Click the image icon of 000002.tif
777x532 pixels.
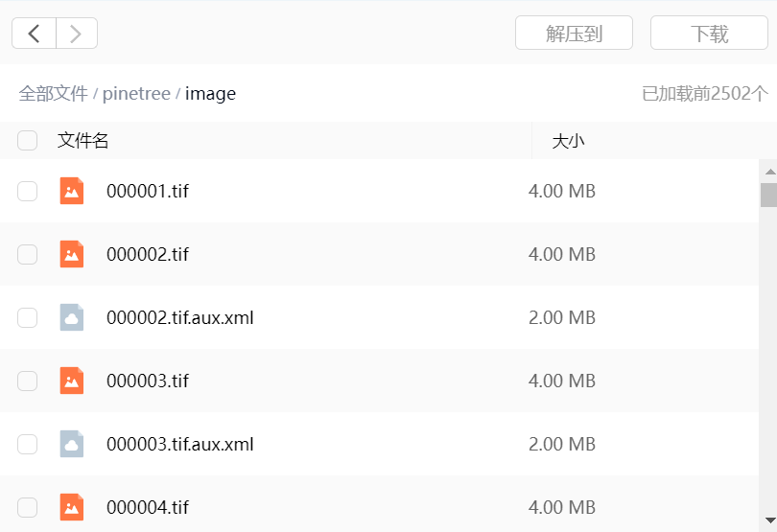point(71,254)
